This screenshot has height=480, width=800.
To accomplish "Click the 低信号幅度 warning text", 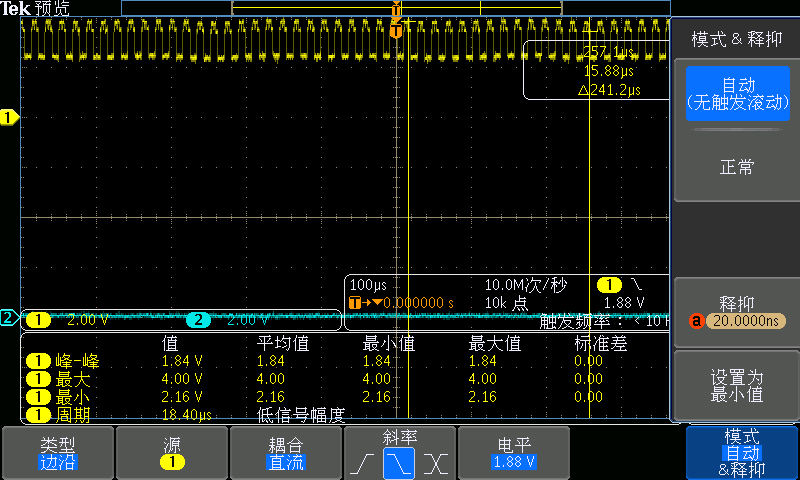I will [x=301, y=415].
